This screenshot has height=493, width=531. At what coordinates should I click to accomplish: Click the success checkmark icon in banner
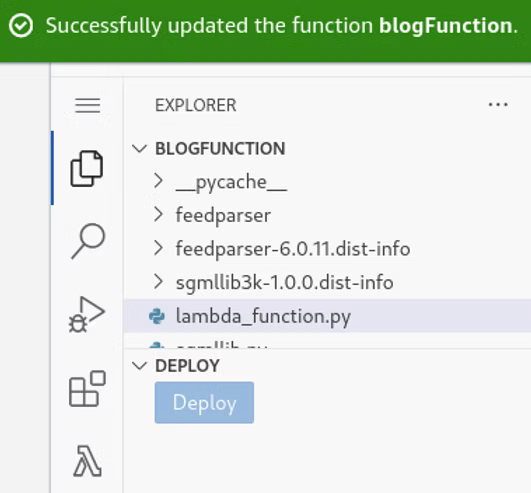coord(21,26)
